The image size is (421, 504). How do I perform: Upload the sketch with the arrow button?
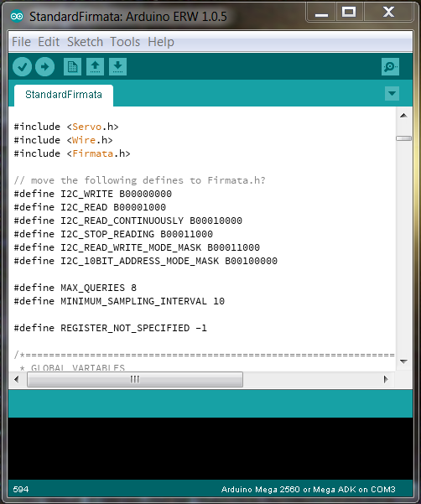[44, 67]
